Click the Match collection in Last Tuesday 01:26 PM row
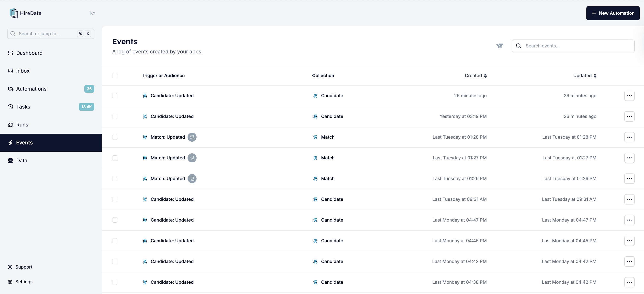The height and width of the screenshot is (294, 644). [328, 179]
